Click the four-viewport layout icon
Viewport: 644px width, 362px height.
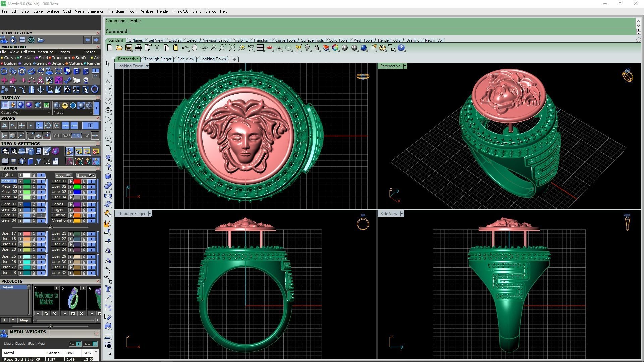click(260, 48)
